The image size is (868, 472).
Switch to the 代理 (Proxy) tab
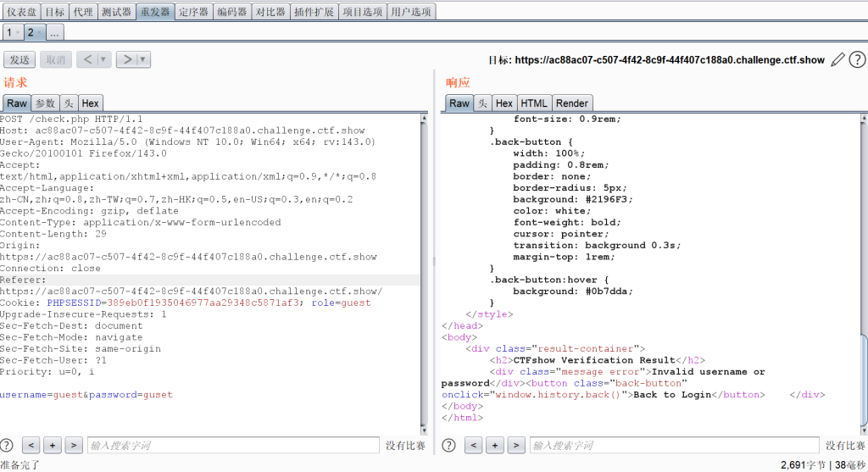point(82,12)
